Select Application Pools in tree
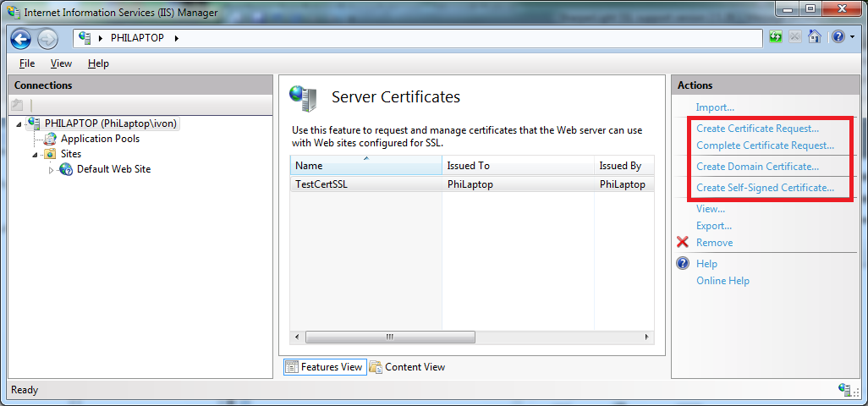The width and height of the screenshot is (868, 406). 100,138
